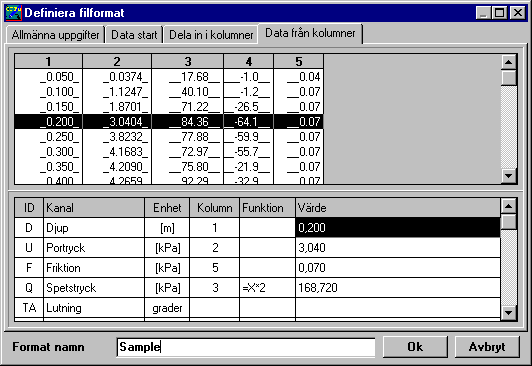This screenshot has height=366, width=532.
Task: Select the data cell -59.9
Action: point(249,136)
